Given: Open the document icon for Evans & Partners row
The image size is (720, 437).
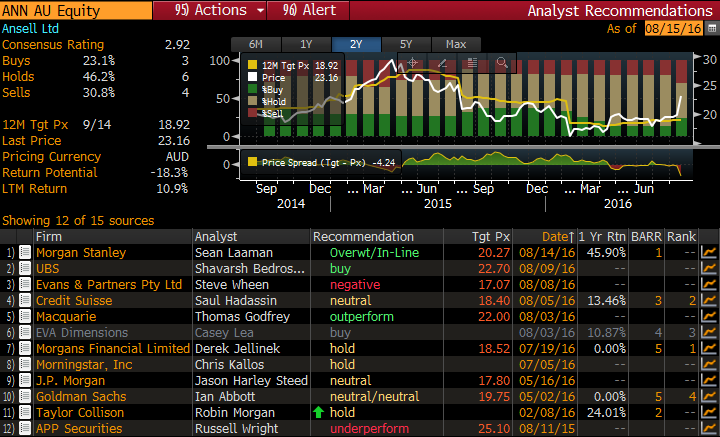Looking at the screenshot, I should 25,285.
